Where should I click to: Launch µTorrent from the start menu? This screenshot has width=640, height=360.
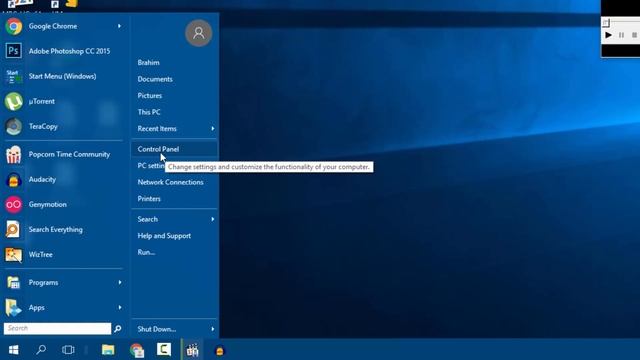pyautogui.click(x=63, y=101)
